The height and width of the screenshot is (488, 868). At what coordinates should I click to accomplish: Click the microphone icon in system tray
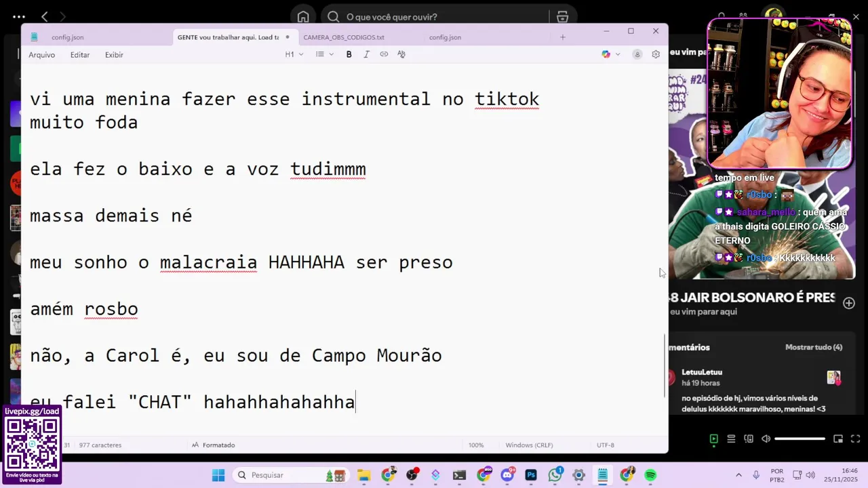tap(756, 475)
